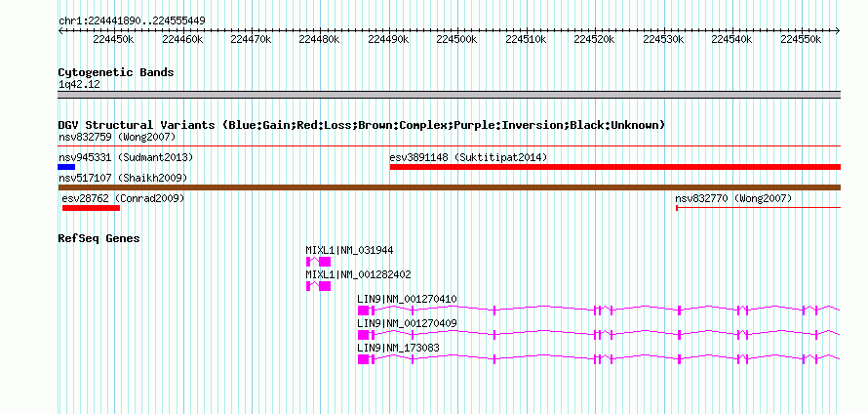Click the 224550k ruler position

[801, 39]
